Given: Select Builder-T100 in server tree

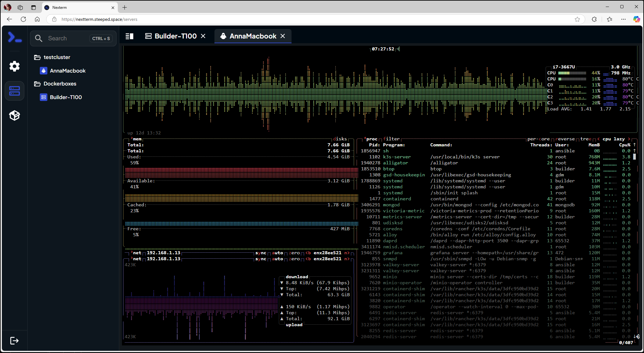Looking at the screenshot, I should pyautogui.click(x=66, y=97).
